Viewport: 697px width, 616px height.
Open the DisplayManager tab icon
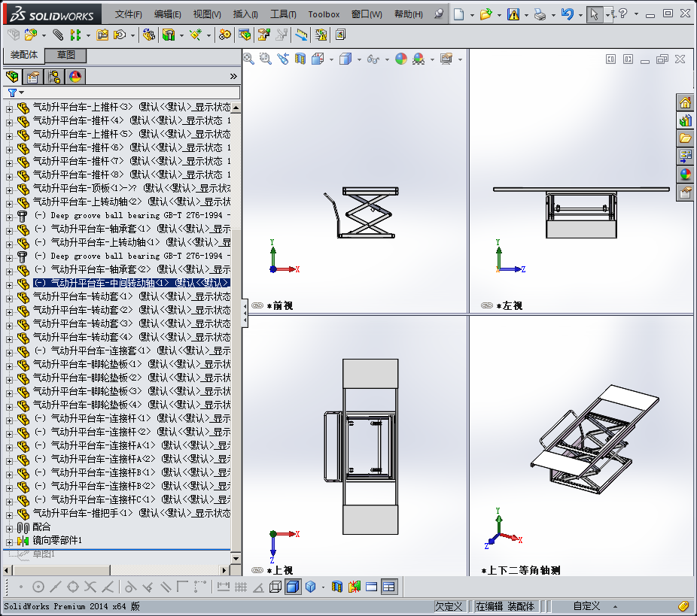click(x=75, y=77)
